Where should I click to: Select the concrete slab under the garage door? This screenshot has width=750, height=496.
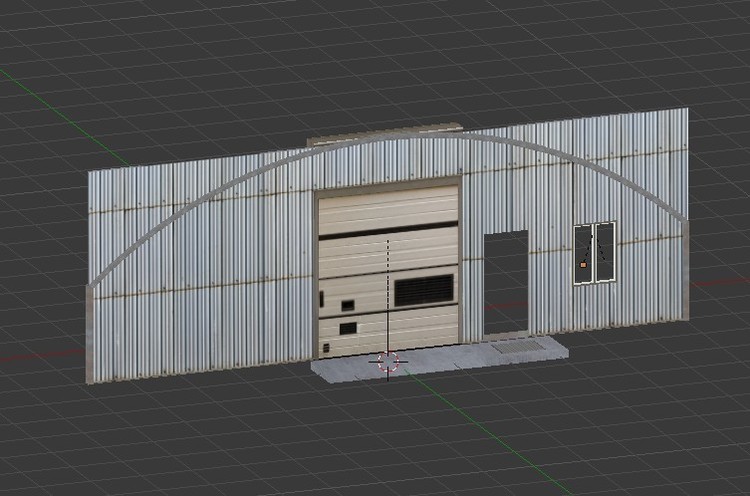[x=440, y=358]
